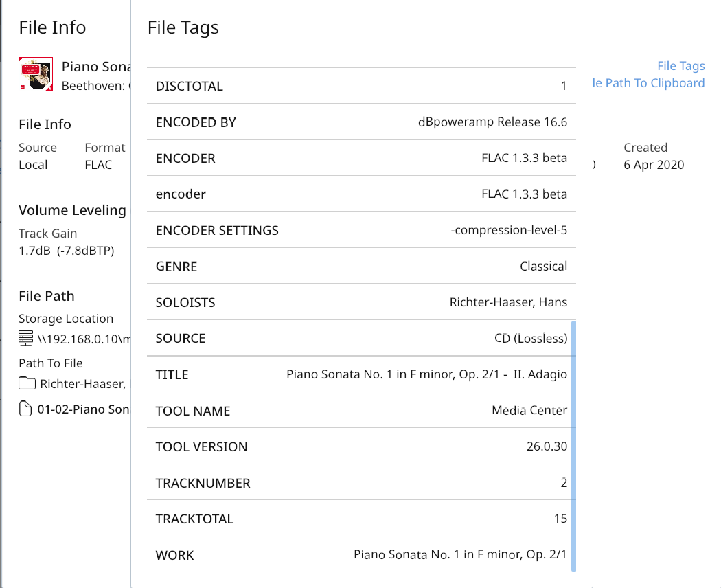Click the 01-02-Piano Son file name
Screen dimensions: 721x588
[x=83, y=409]
